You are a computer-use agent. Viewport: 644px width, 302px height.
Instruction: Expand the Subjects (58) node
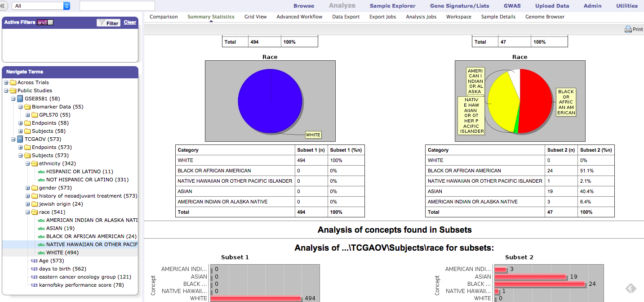pos(20,131)
